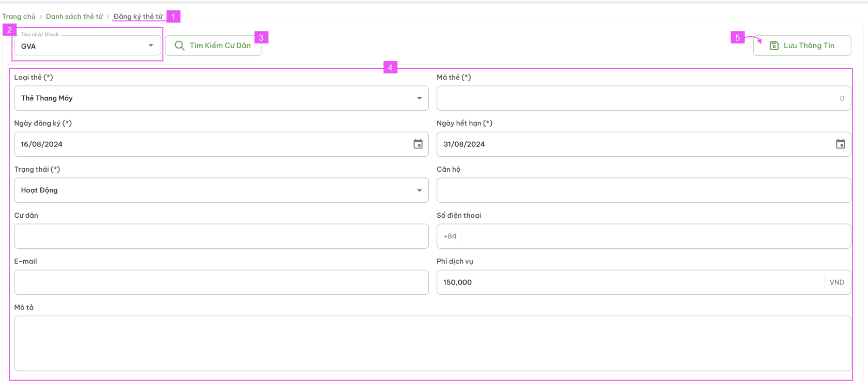The image size is (868, 390).
Task: Open the Ngày hết hạn calendar picker icon
Action: [x=841, y=144]
